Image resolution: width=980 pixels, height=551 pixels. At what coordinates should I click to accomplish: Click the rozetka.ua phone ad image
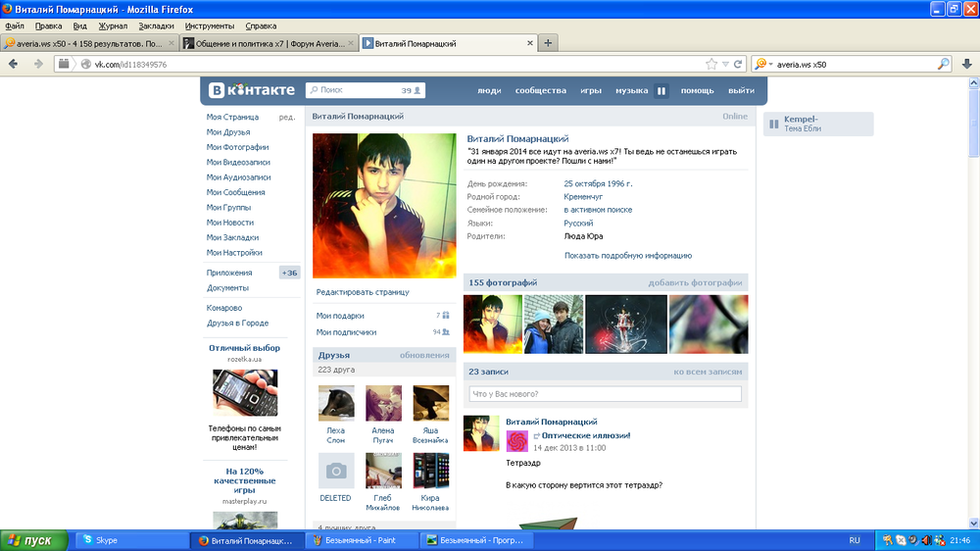pyautogui.click(x=245, y=393)
